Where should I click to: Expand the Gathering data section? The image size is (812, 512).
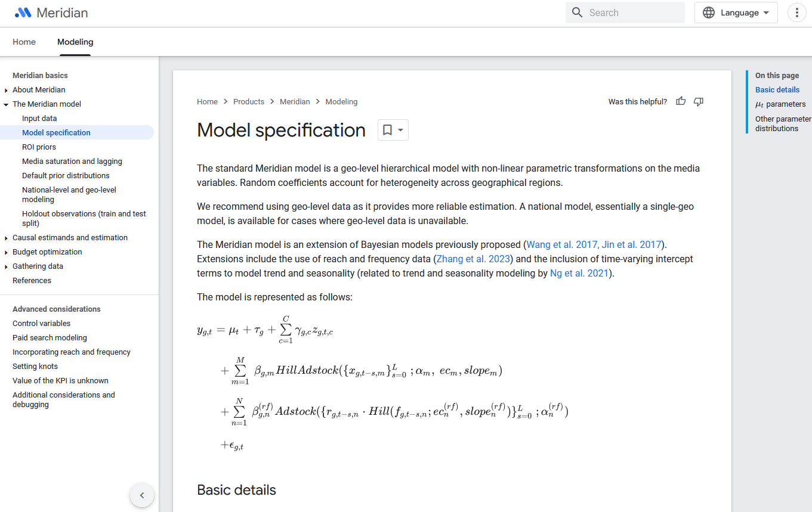tap(6, 266)
